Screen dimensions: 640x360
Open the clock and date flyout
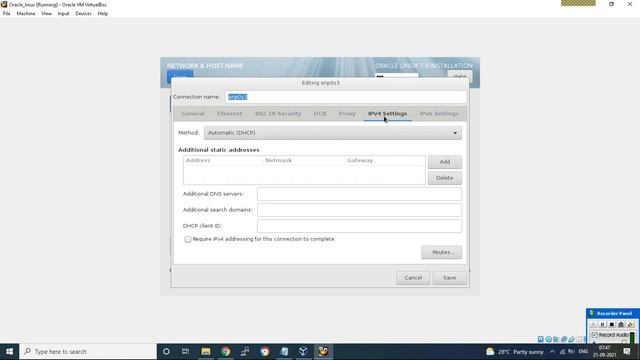pyautogui.click(x=604, y=351)
